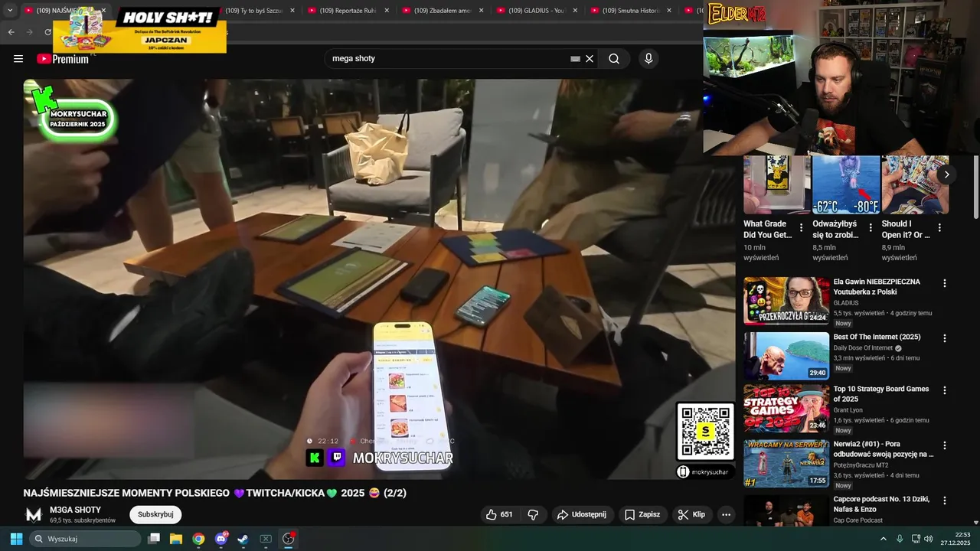
Task: Open the "What Grade Did You Get" short thumbnail
Action: (x=777, y=184)
